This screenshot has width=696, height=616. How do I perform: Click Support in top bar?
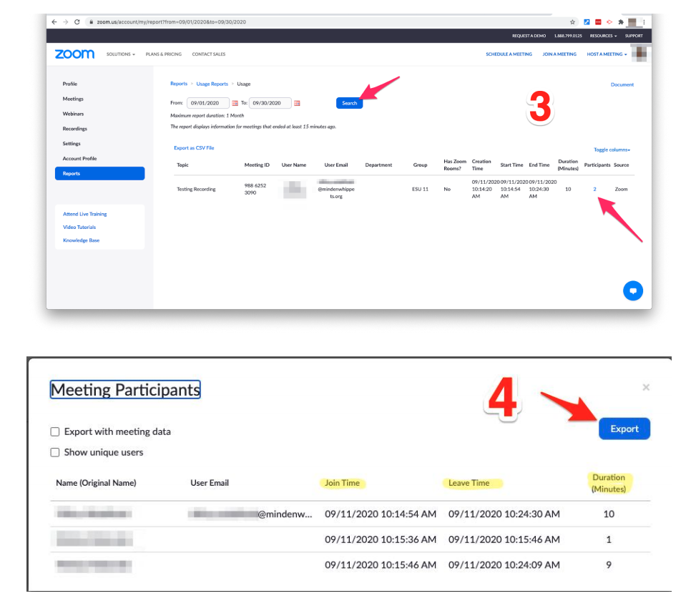coord(634,36)
